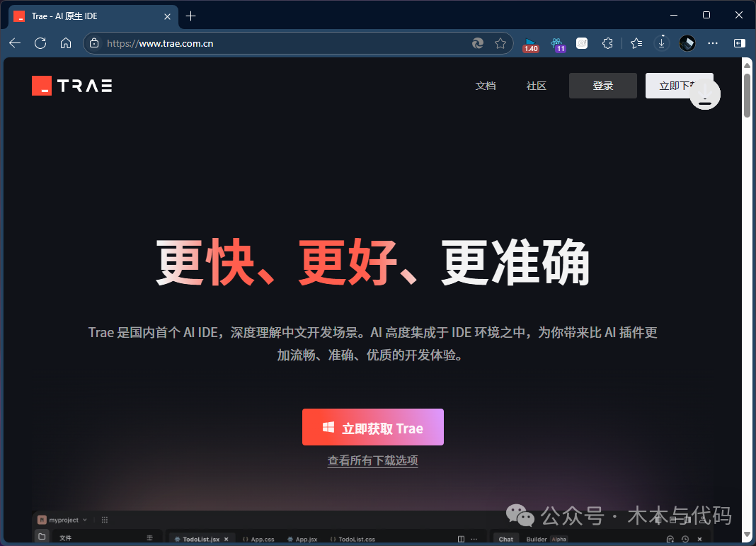Open favorites list star icon

tap(636, 43)
